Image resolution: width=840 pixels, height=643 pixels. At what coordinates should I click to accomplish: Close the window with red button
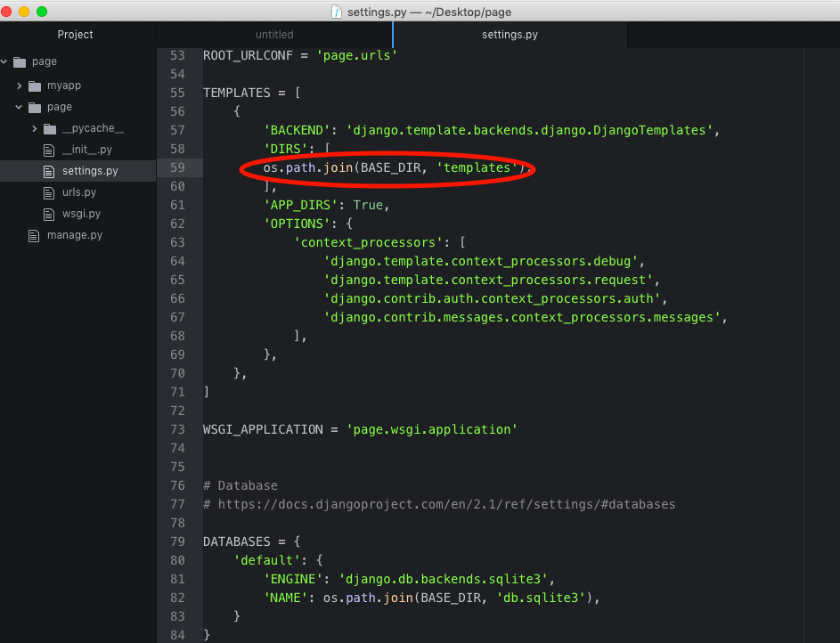pos(6,12)
